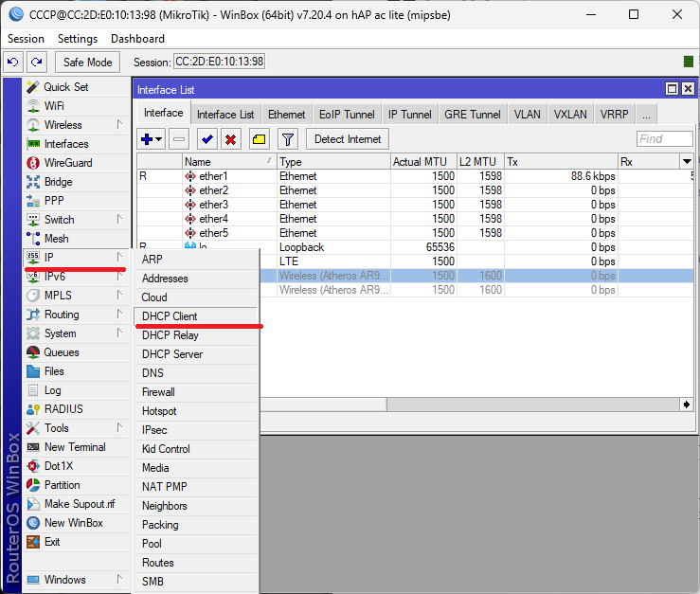Open WireGuard from the sidebar
Screen dimensions: 700x594
click(x=67, y=163)
